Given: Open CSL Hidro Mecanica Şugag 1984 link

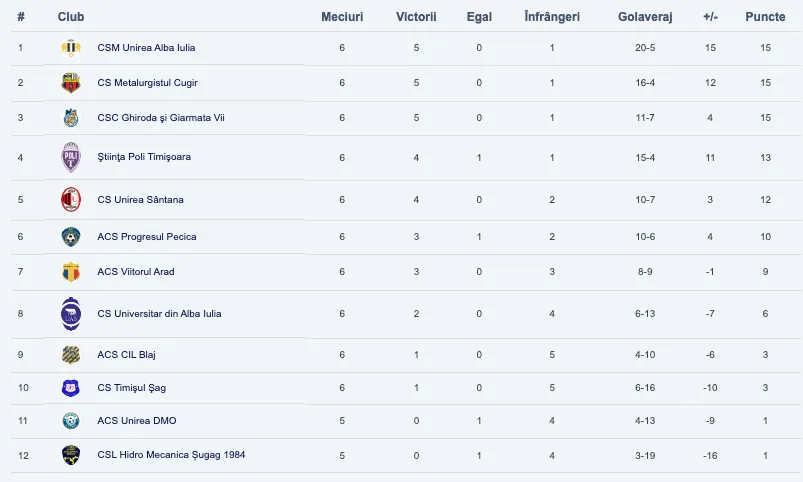Looking at the screenshot, I should pyautogui.click(x=171, y=455).
